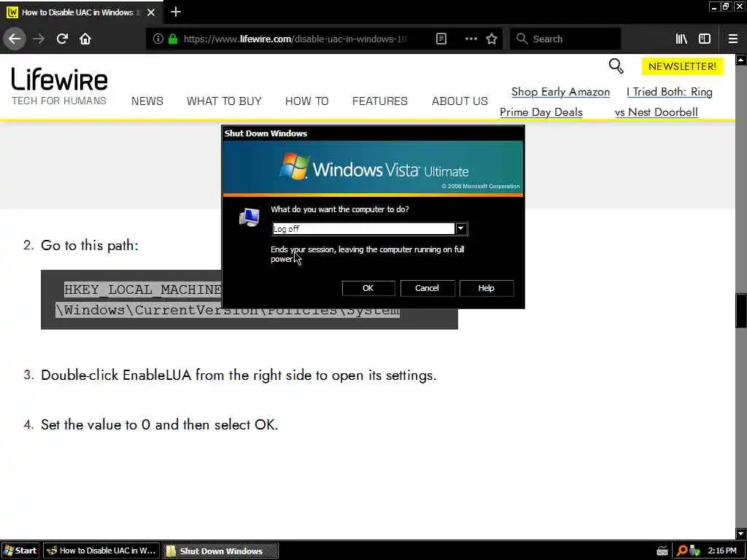The width and height of the screenshot is (747, 560).
Task: Click Help in Shut Down Windows dialog
Action: (x=487, y=288)
